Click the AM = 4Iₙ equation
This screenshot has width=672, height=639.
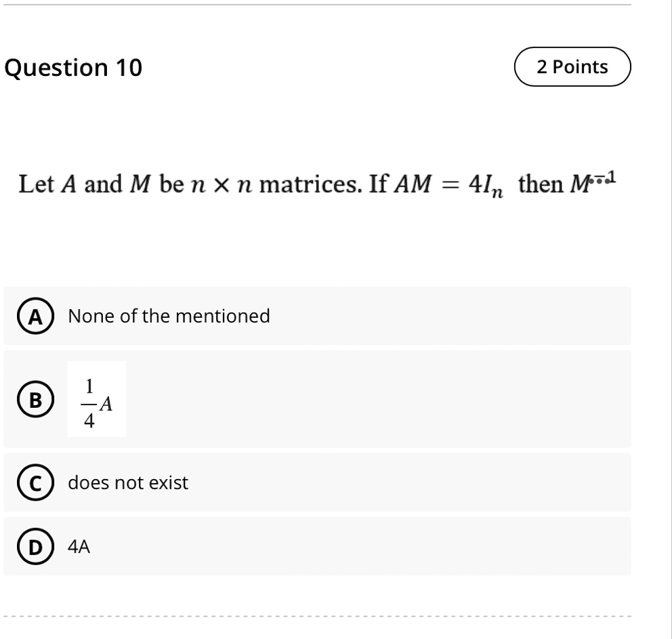coord(448,185)
